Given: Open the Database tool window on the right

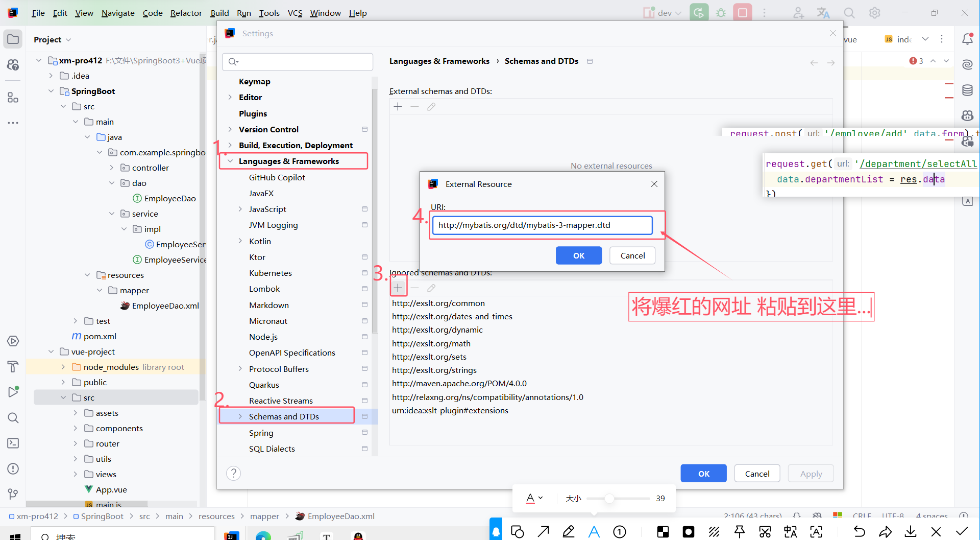Looking at the screenshot, I should click(x=968, y=90).
